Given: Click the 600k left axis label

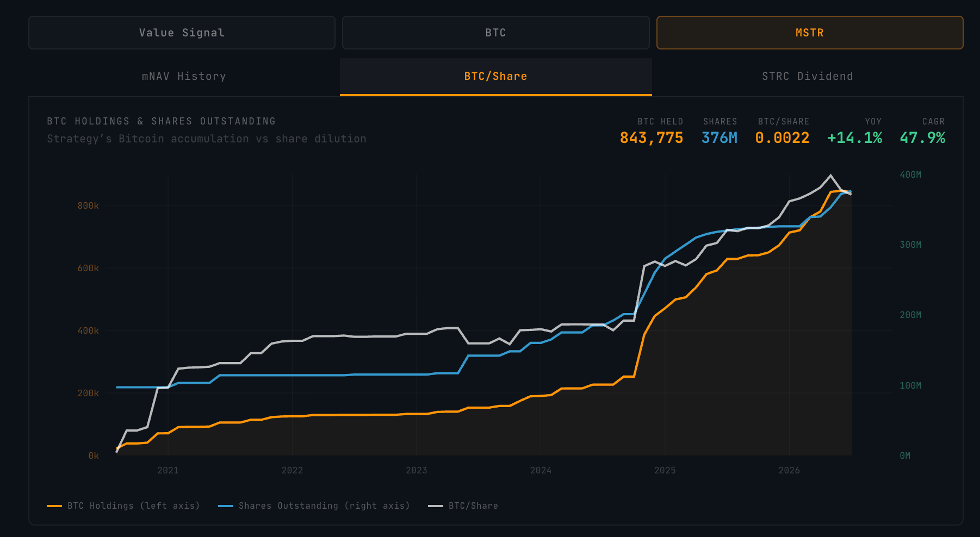Looking at the screenshot, I should tap(88, 268).
